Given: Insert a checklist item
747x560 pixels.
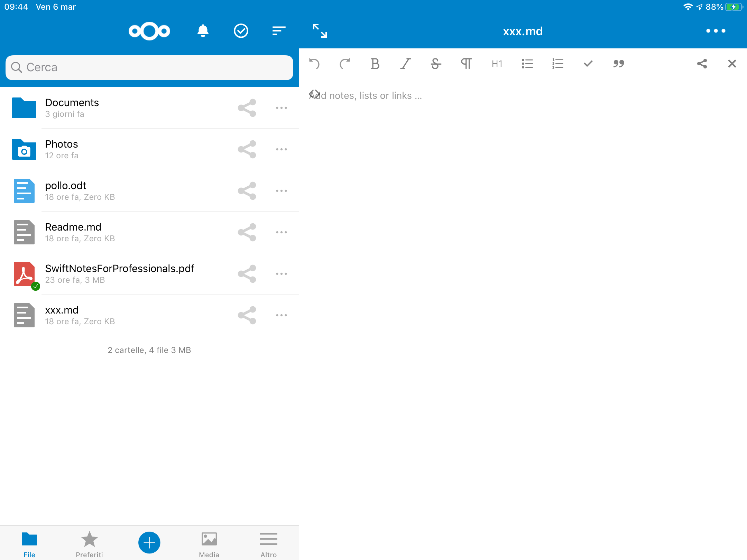Looking at the screenshot, I should (x=588, y=64).
